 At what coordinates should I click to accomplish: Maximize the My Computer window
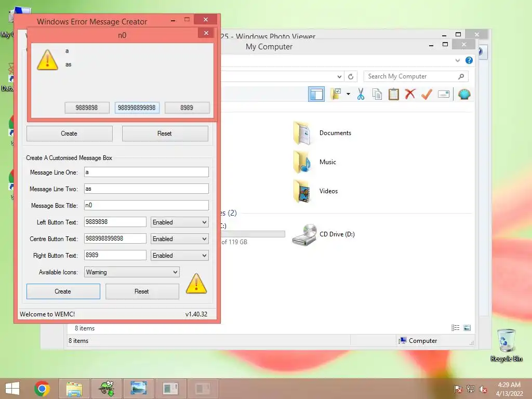point(445,45)
